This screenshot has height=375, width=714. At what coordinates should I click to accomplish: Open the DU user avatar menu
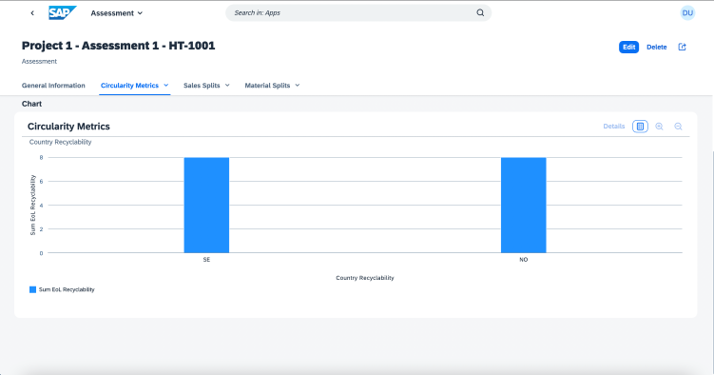click(x=688, y=13)
